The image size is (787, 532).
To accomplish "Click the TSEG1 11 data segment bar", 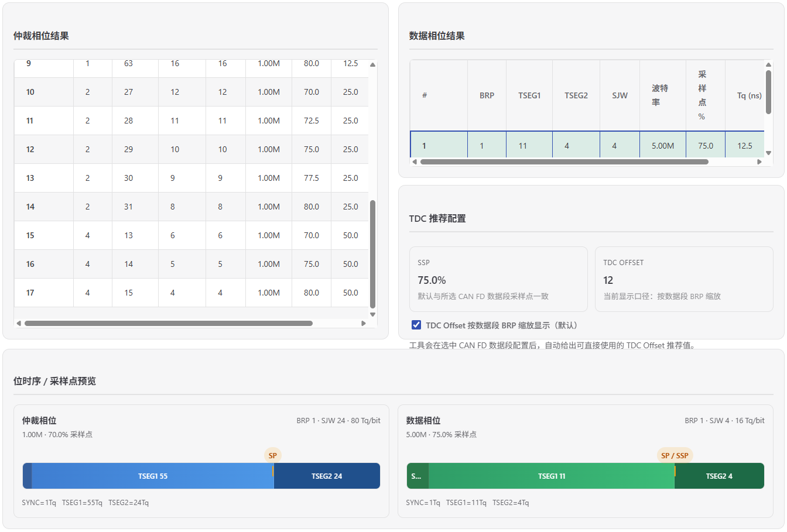I will (x=551, y=476).
